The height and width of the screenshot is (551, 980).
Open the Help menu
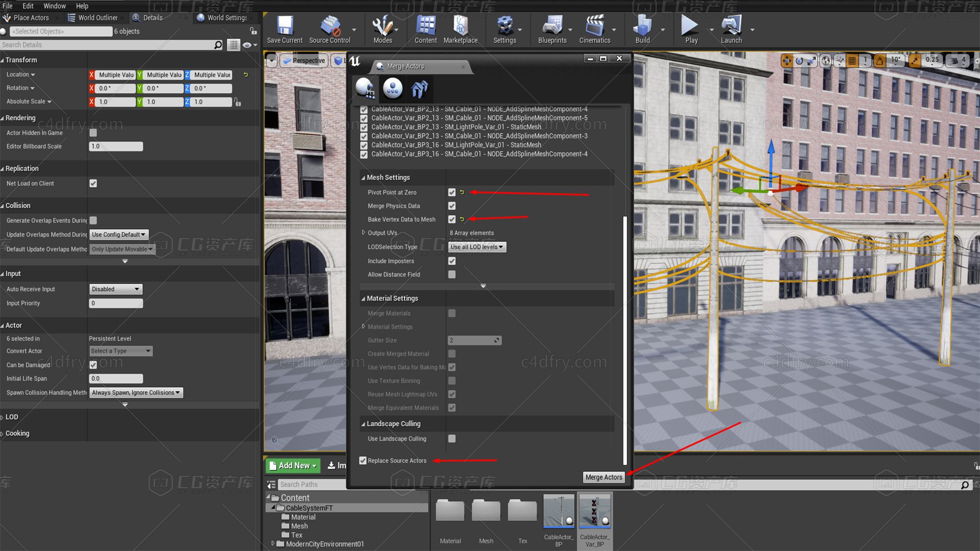82,6
